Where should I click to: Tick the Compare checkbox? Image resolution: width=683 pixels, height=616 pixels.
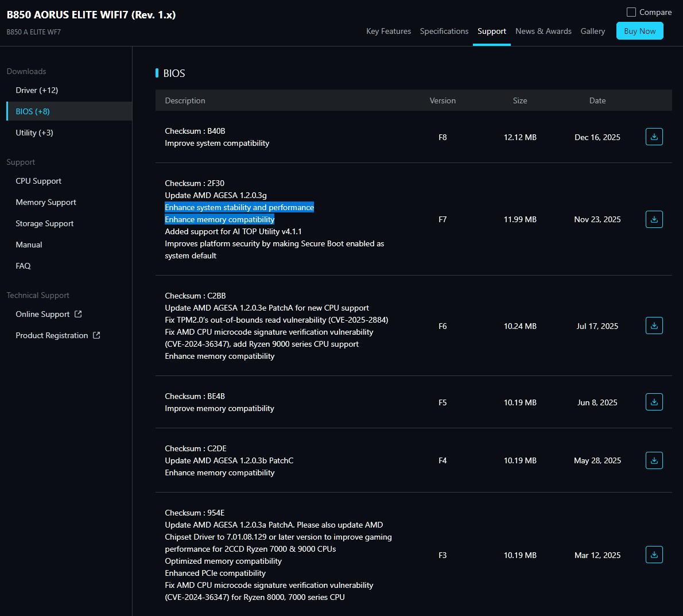coord(631,12)
